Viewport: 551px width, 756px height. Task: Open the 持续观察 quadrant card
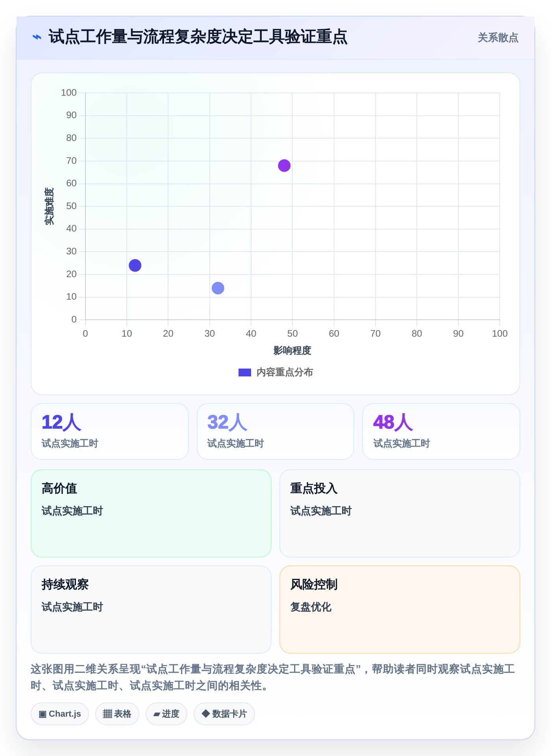pyautogui.click(x=151, y=610)
